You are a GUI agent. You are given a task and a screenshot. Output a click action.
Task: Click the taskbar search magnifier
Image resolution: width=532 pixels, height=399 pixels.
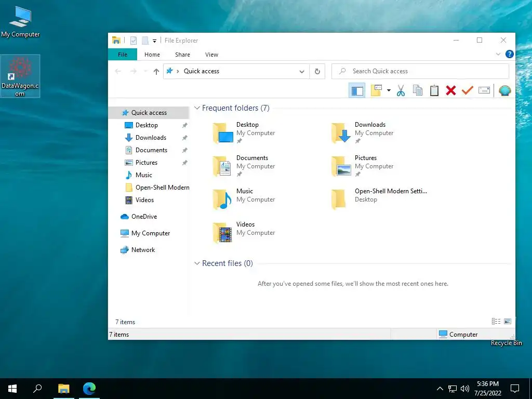click(37, 389)
